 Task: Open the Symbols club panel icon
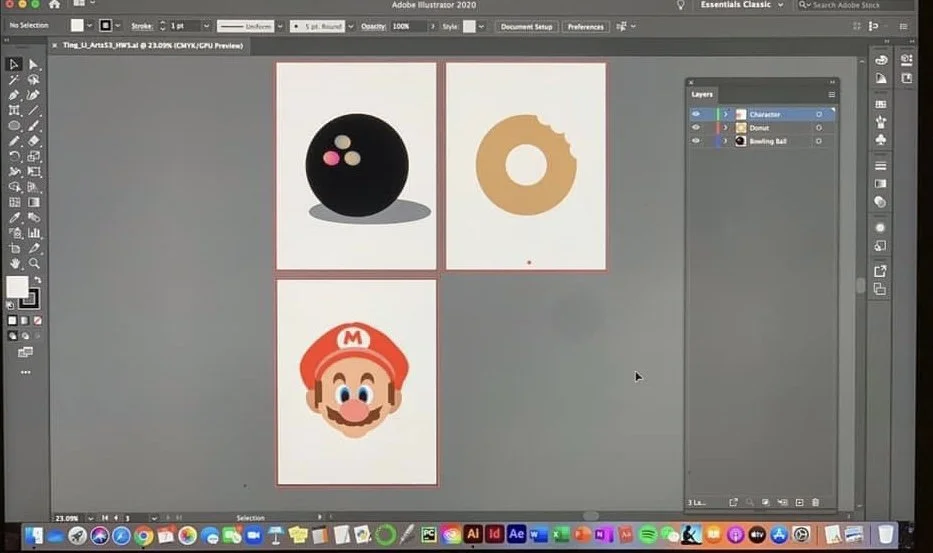click(881, 139)
